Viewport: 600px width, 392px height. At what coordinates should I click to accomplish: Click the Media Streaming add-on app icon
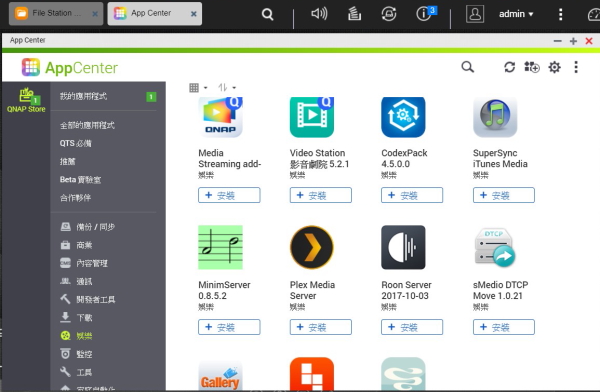[x=220, y=117]
